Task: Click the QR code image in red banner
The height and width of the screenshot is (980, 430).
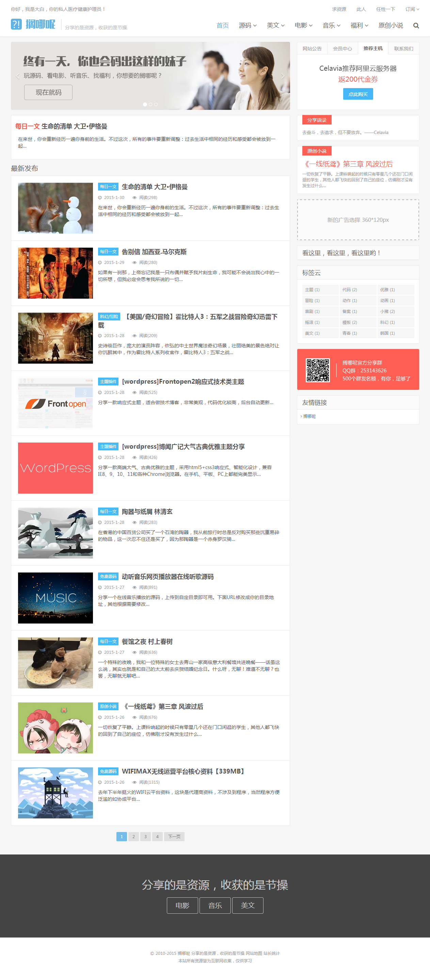Action: [x=318, y=370]
